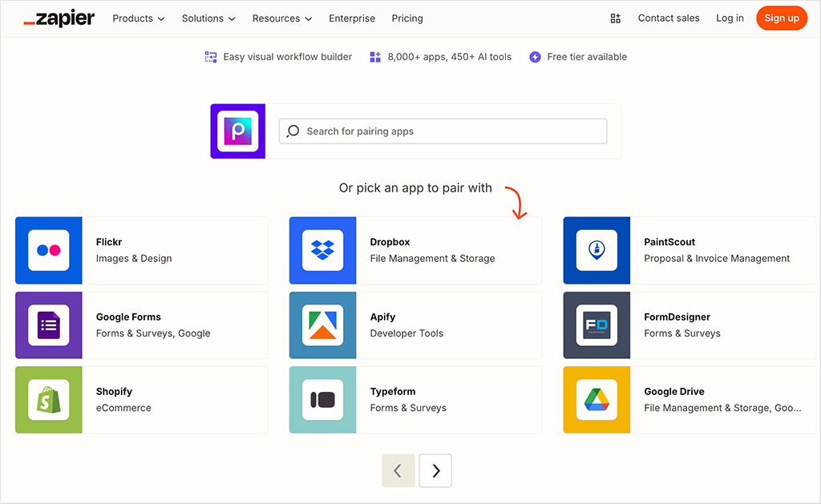This screenshot has height=504, width=821.
Task: Click the purple PicsArt app tile
Action: click(237, 131)
